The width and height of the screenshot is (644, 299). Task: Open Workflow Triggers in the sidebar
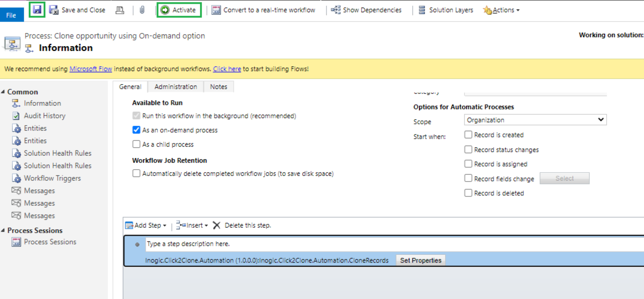pos(52,178)
